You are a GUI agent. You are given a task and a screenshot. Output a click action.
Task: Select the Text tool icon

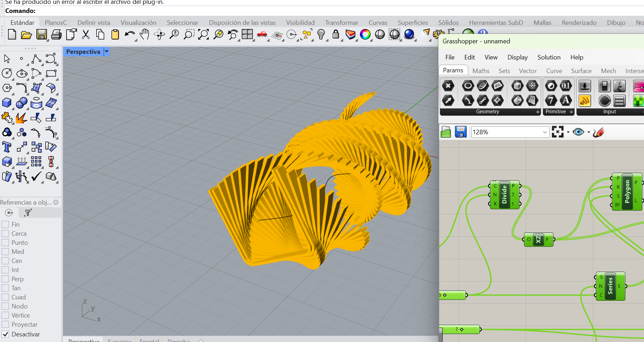click(x=7, y=147)
